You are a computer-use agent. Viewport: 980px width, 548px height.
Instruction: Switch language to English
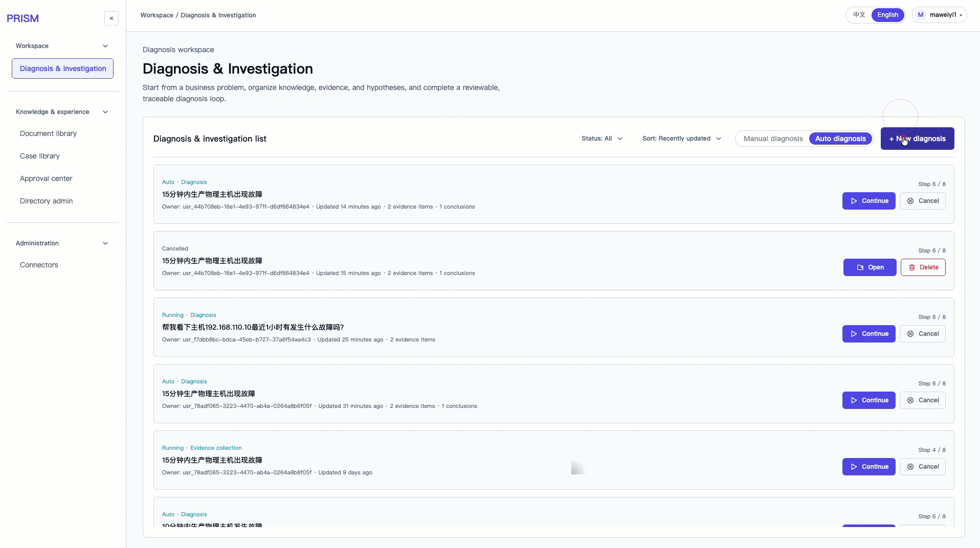tap(887, 15)
